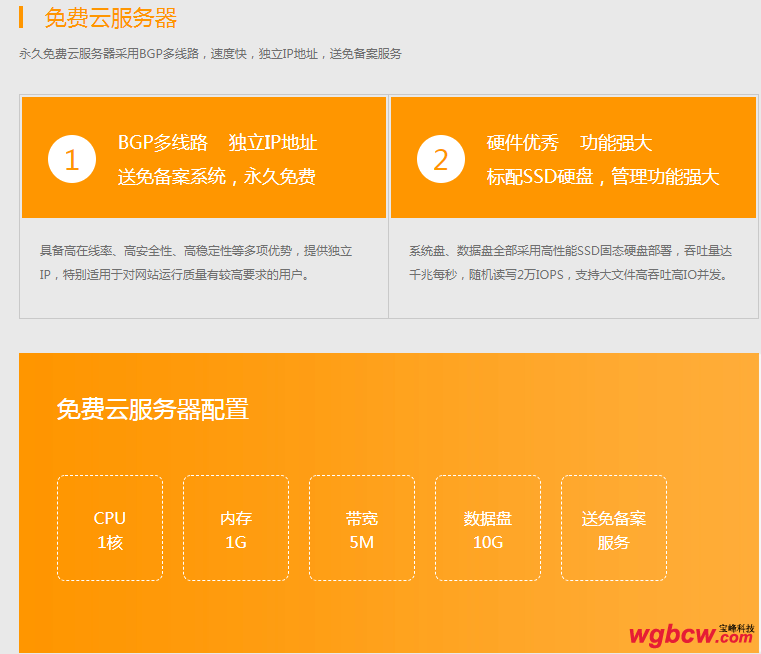Click the white circle numbered 1
The height and width of the screenshot is (654, 761).
[x=72, y=159]
